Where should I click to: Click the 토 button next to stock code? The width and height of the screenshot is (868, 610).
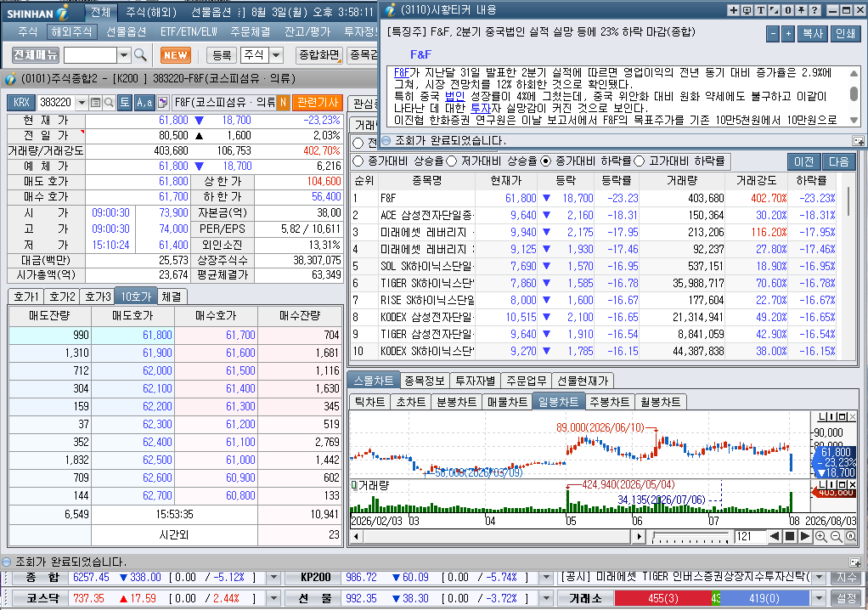click(124, 103)
